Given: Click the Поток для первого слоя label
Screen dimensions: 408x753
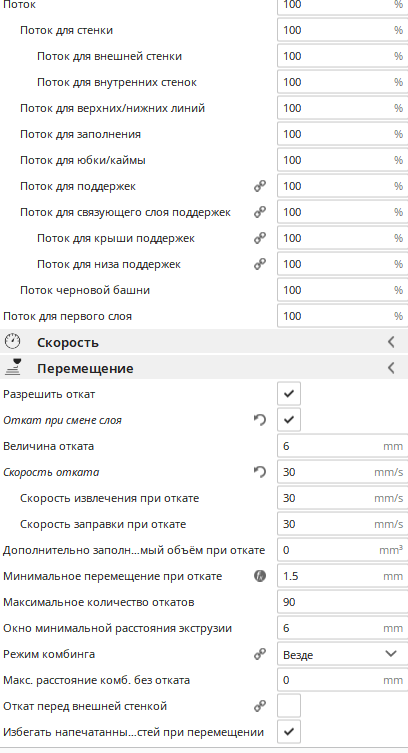Looking at the screenshot, I should pos(67,316).
